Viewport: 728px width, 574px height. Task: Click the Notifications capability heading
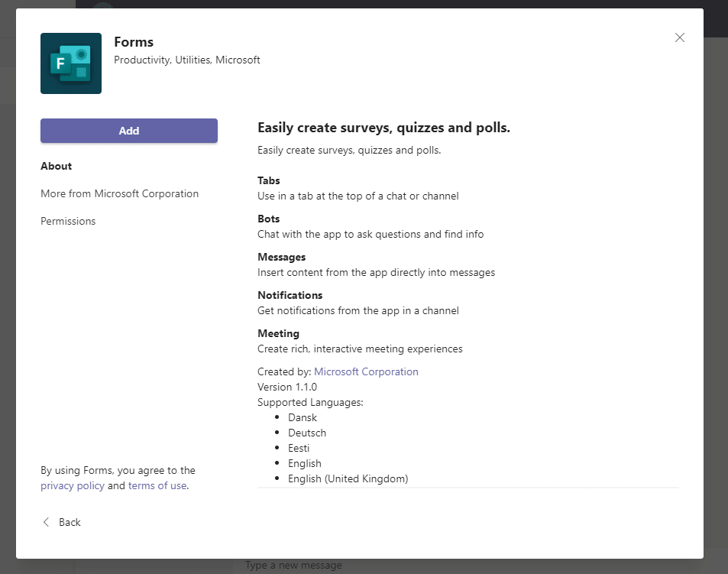(290, 295)
